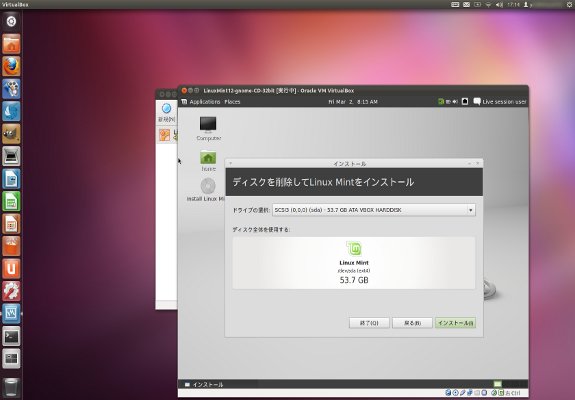Click the home folder desktop icon in the VM
The image size is (575, 400).
pos(208,161)
